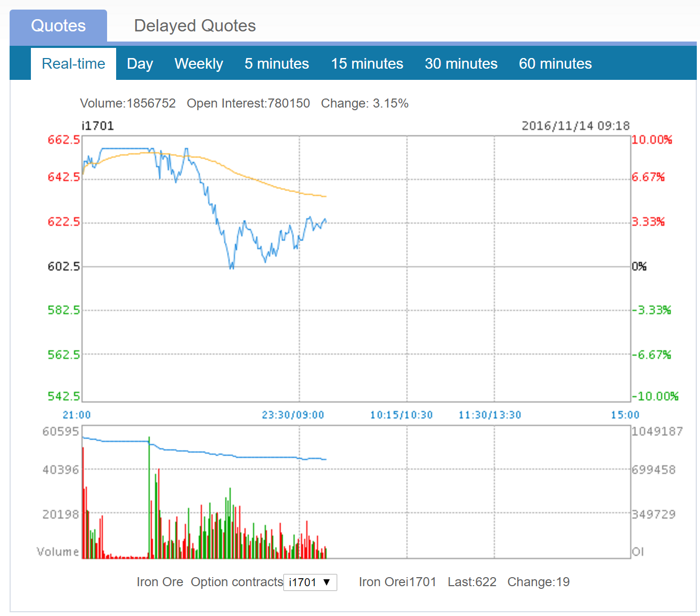Click the 23:30/09:00 time axis marker
Screen dimensions: 700x616
[292, 415]
